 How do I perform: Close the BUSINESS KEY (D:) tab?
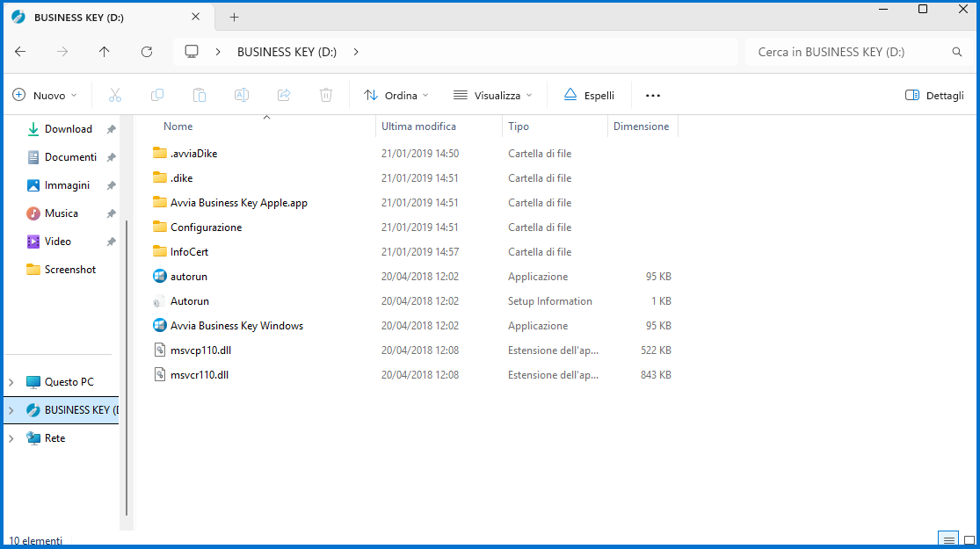tap(196, 17)
